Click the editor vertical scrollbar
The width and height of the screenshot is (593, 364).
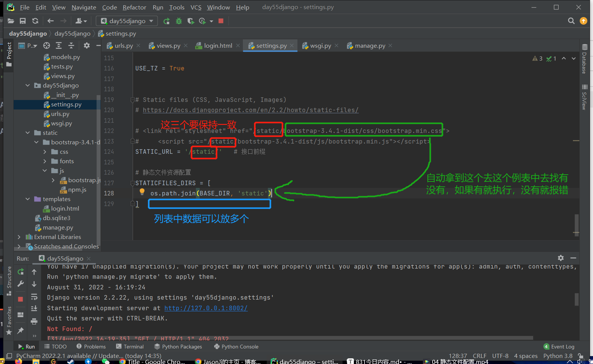pos(576,225)
